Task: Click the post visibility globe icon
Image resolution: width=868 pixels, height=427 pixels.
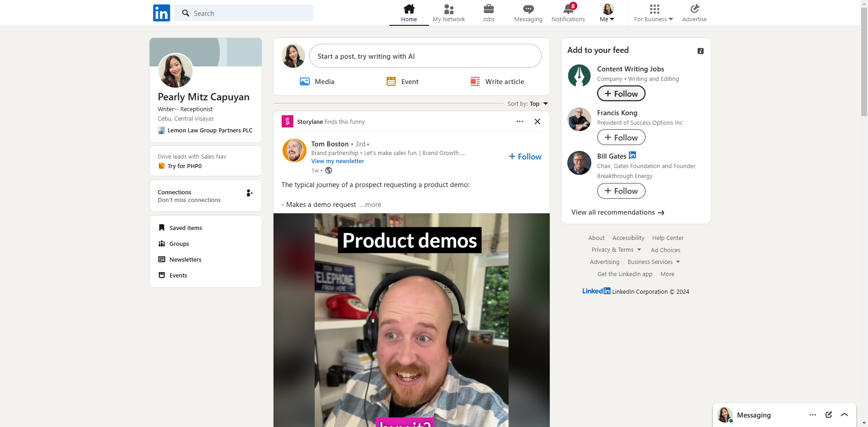Action: coord(329,170)
